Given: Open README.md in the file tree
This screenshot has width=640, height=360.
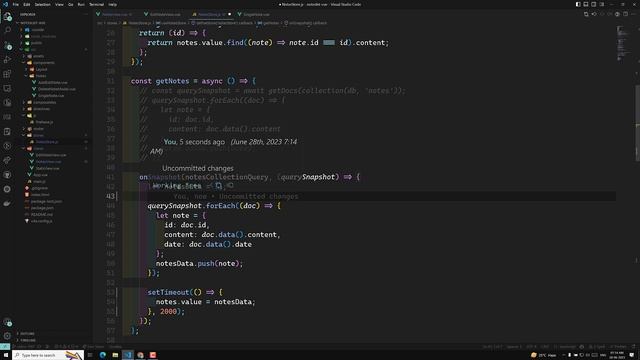Looking at the screenshot, I should [42, 214].
